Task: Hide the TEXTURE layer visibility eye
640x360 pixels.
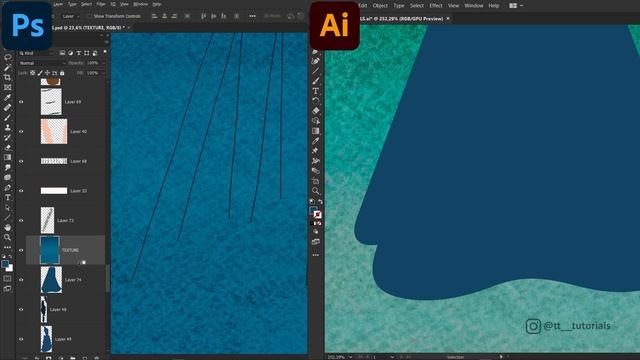Action: tap(21, 250)
